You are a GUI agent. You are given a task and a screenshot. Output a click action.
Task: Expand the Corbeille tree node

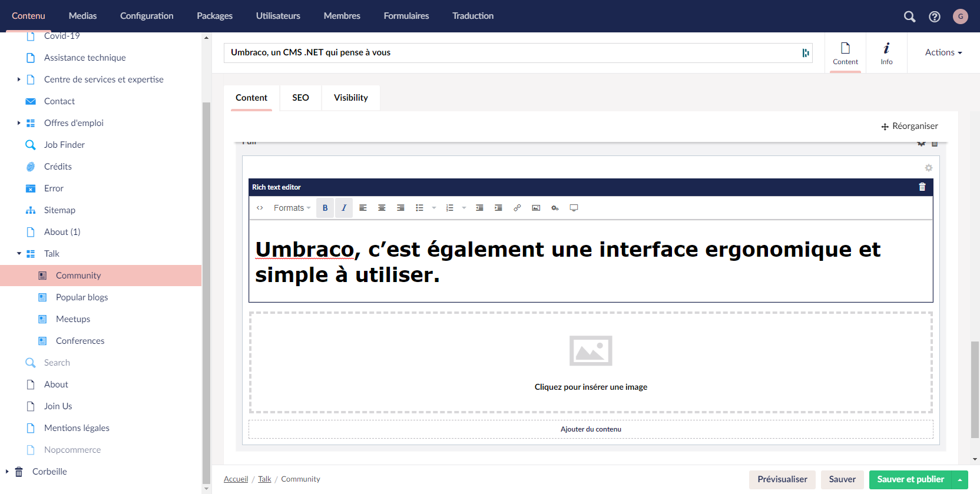tap(7, 472)
